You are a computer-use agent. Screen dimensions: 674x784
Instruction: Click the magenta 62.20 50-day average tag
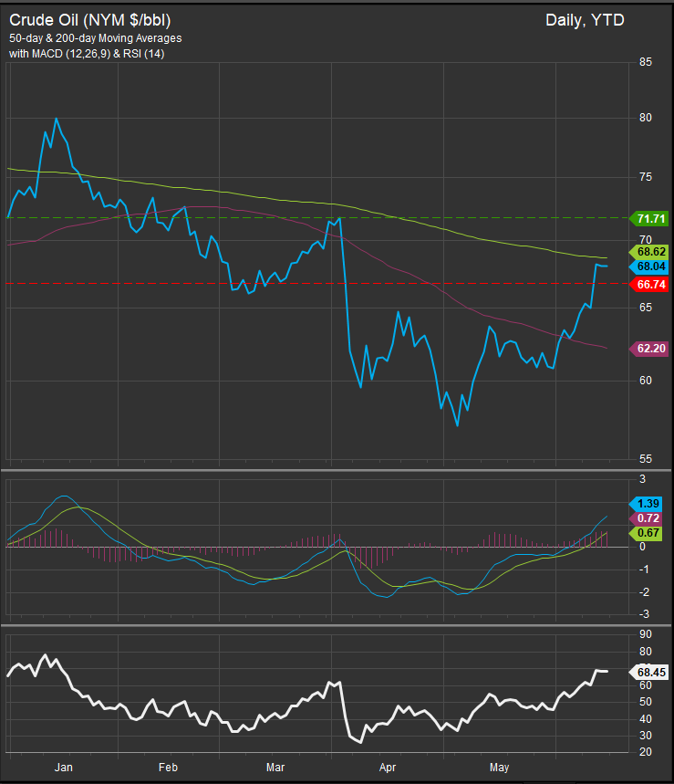[649, 348]
